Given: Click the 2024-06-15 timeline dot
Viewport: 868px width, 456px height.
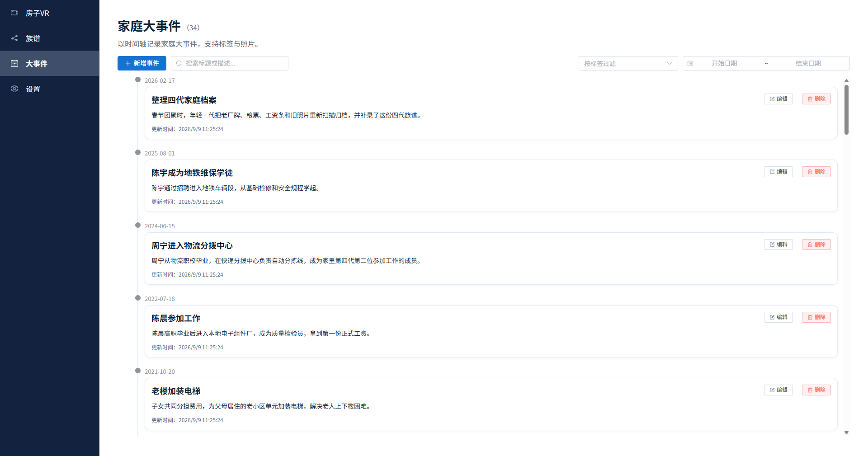Looking at the screenshot, I should [x=138, y=225].
